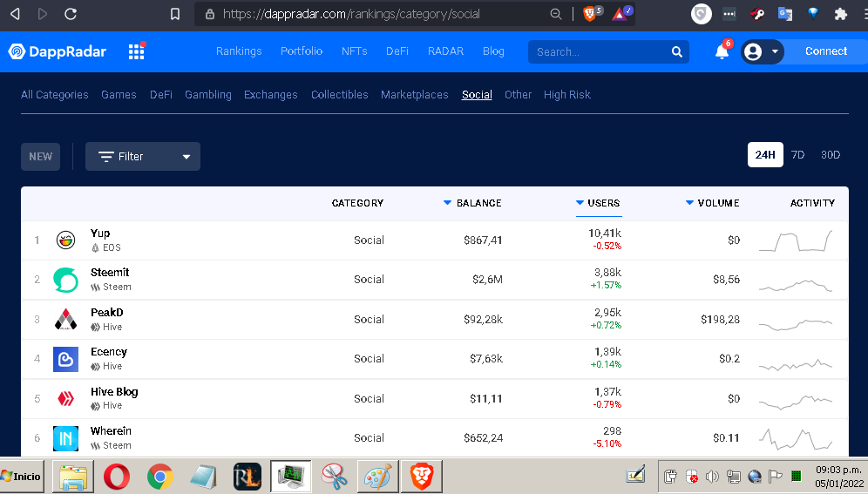Viewport: 868px width, 494px height.
Task: Switch to High Risk category tab
Action: 566,95
